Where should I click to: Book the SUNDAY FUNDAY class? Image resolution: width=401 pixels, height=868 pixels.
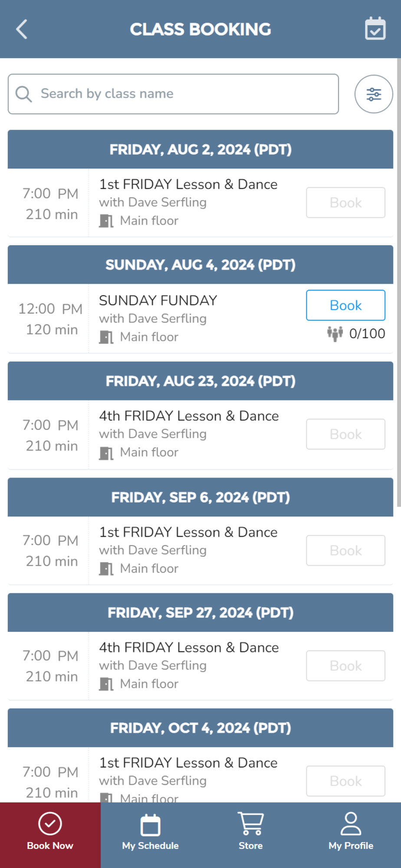345,305
